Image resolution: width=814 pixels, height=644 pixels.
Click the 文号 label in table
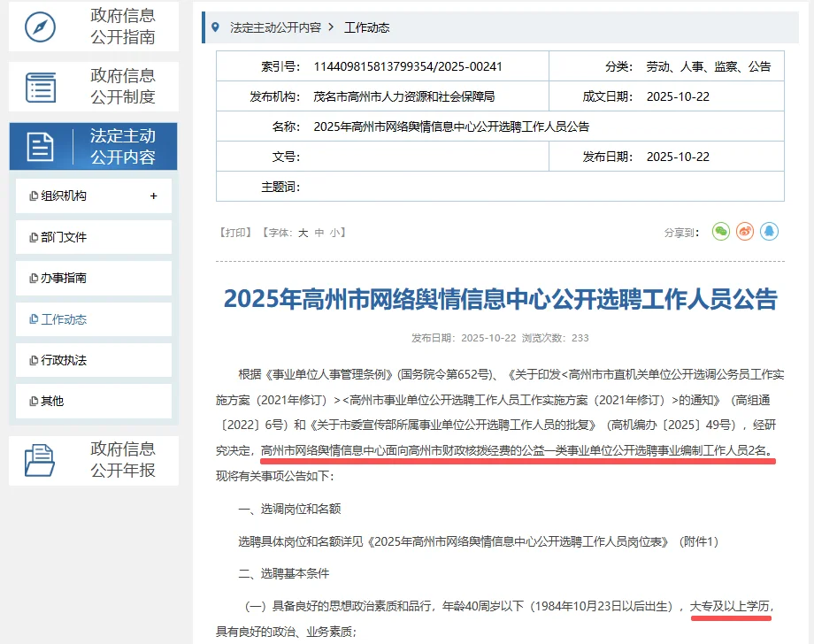287,157
